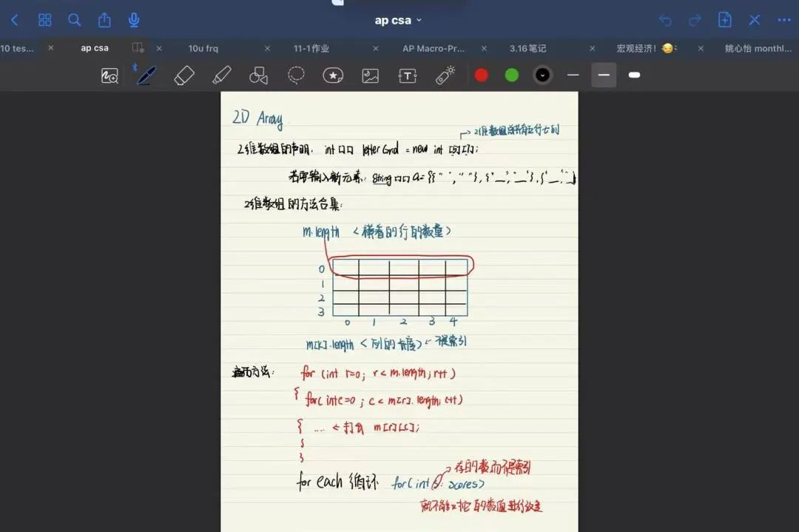The height and width of the screenshot is (532, 799).
Task: Select the thinnest stroke width
Action: click(x=573, y=75)
